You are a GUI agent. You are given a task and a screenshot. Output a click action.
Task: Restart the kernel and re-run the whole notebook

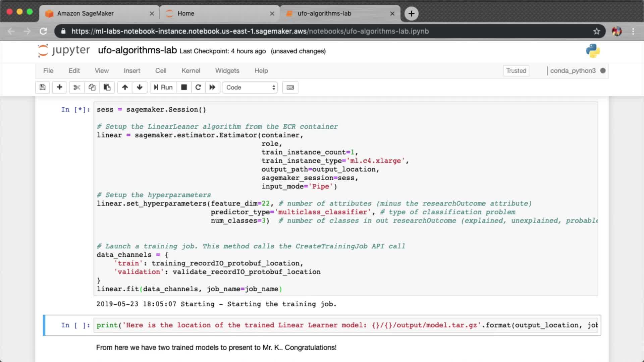coord(212,87)
